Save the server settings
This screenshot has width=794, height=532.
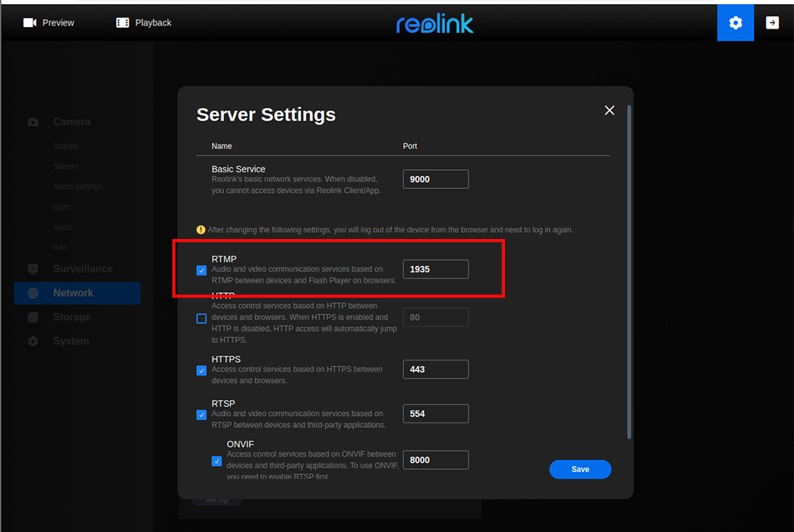(580, 469)
